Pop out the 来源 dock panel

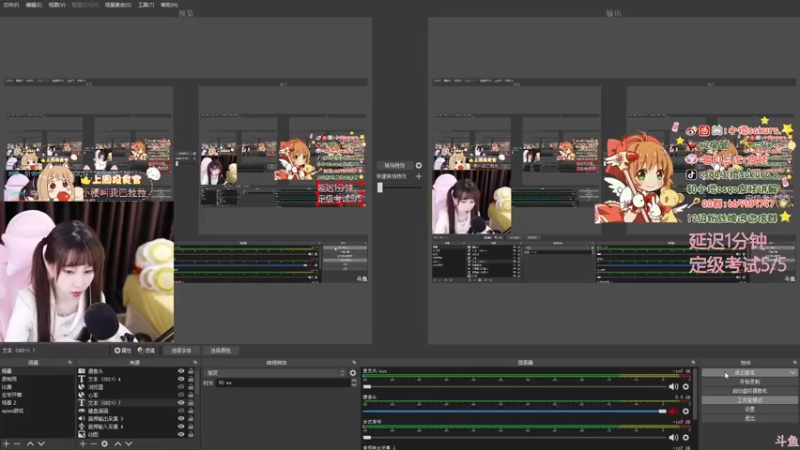point(195,363)
